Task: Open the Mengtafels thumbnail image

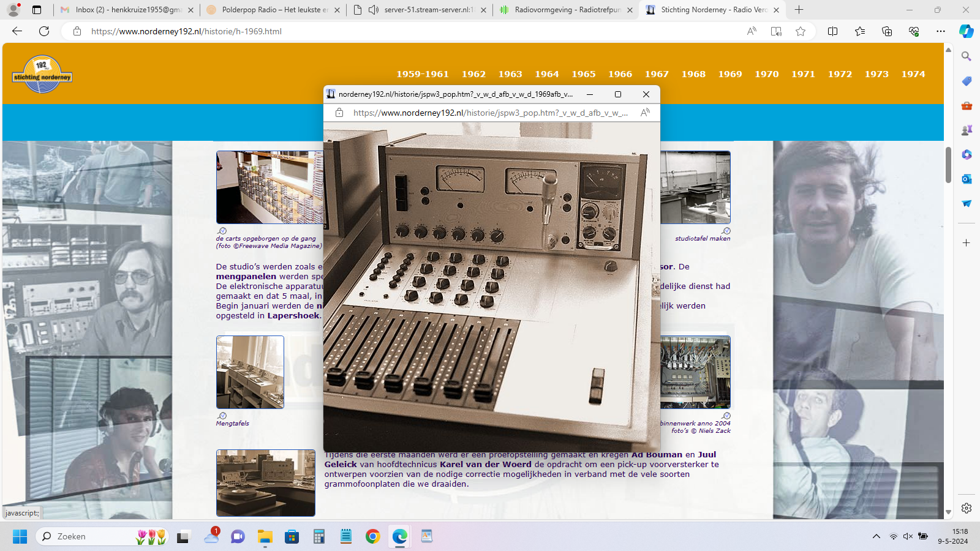Action: click(x=250, y=372)
